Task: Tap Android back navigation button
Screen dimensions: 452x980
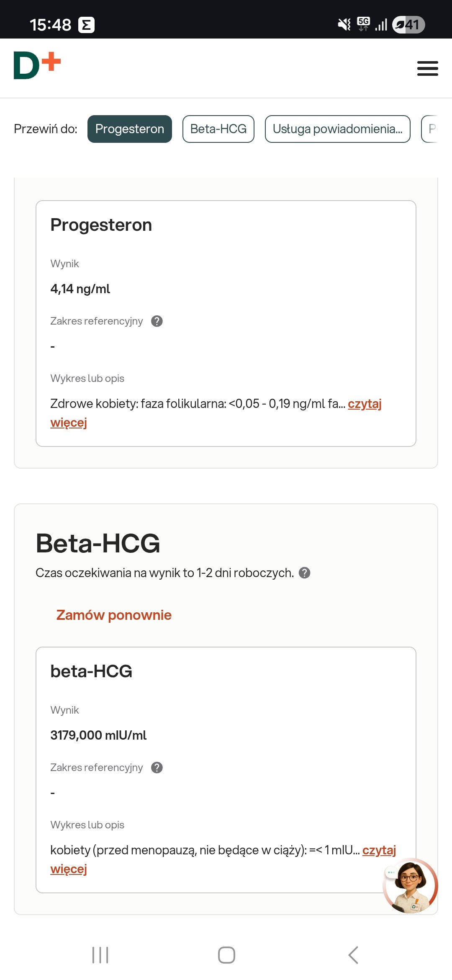Action: pos(353,955)
